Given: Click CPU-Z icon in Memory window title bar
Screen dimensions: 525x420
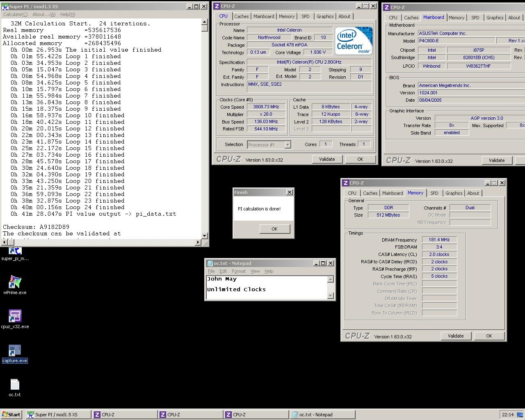Looking at the screenshot, I should [x=345, y=183].
